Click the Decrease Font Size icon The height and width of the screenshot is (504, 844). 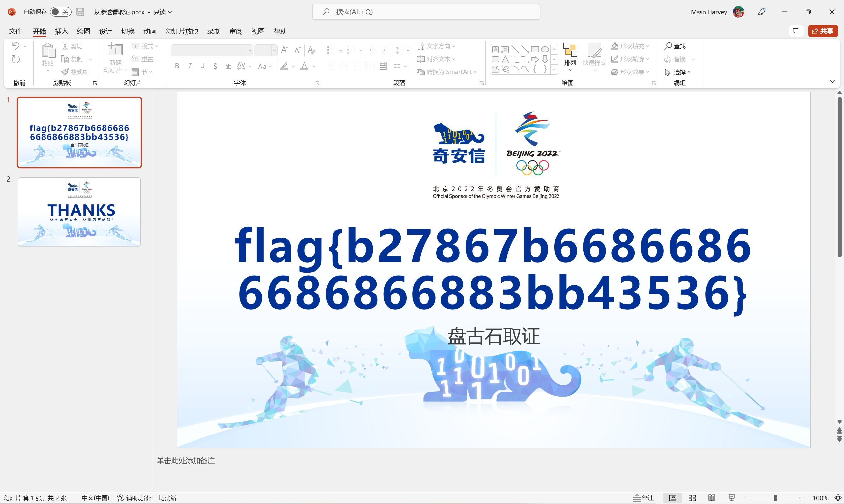(298, 50)
